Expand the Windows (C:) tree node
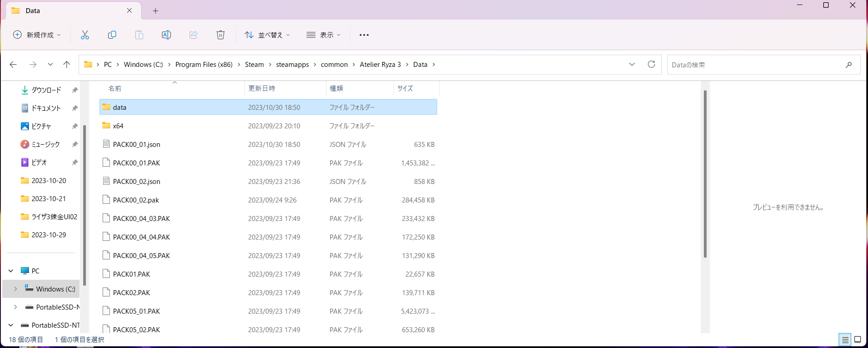 click(x=15, y=289)
